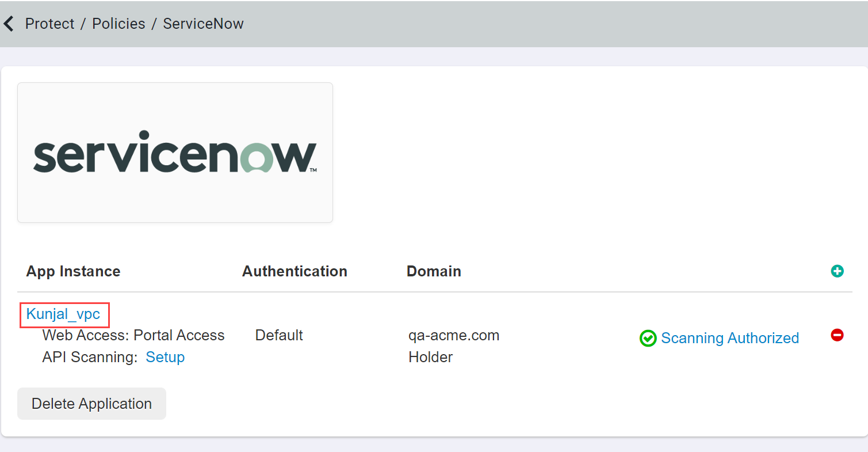Navigate to Protect in the breadcrumb
Image resolution: width=868 pixels, height=452 pixels.
[x=49, y=24]
